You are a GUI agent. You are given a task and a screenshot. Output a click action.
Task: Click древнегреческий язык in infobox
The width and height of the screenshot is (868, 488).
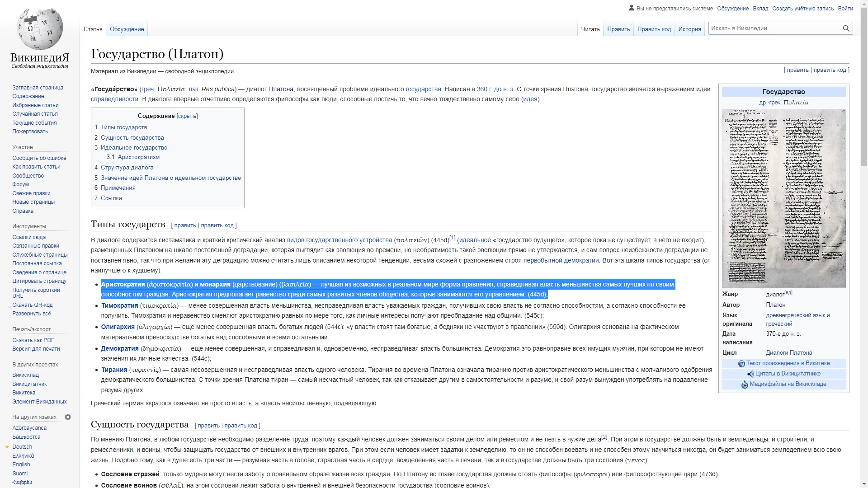[x=796, y=315]
